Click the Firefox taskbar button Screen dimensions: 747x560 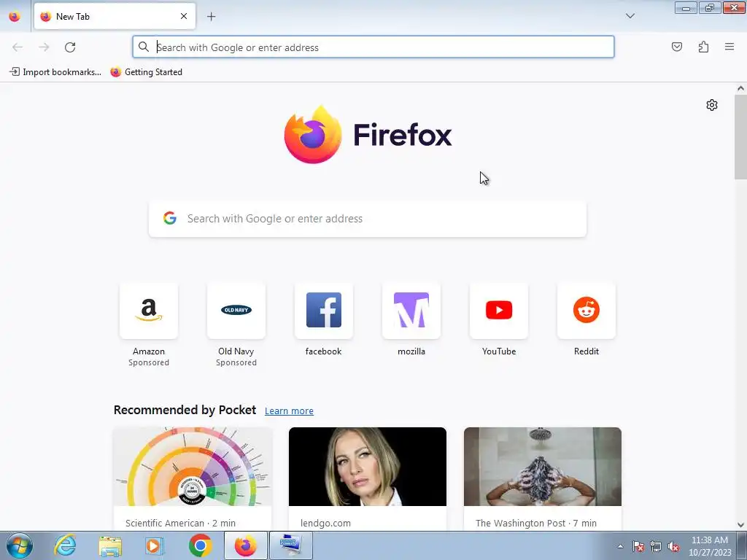pos(245,545)
